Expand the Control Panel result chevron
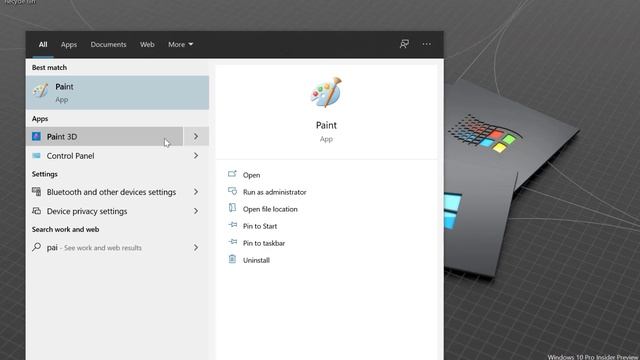 click(x=196, y=156)
